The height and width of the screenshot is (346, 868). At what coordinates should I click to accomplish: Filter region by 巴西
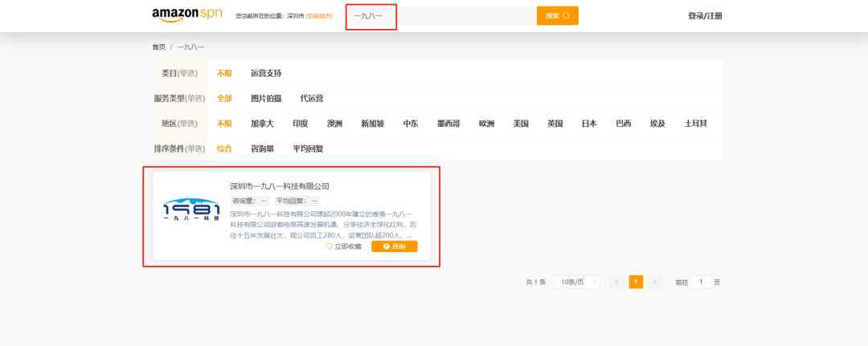[624, 124]
